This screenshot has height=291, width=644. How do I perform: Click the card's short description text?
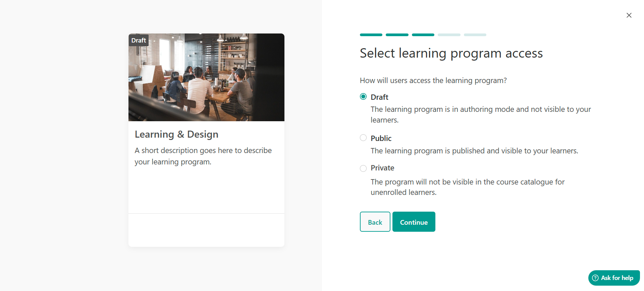click(x=203, y=156)
